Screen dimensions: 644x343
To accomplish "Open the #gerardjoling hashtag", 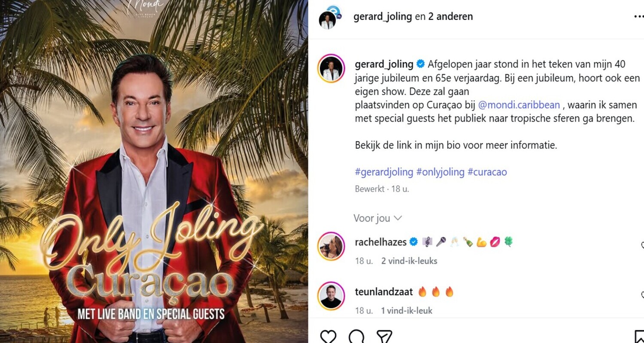I will 384,172.
